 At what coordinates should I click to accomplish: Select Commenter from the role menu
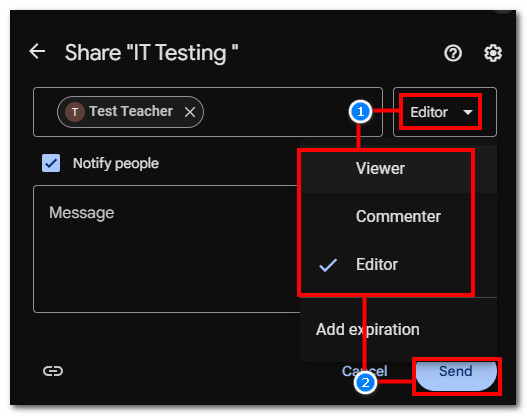coord(398,216)
